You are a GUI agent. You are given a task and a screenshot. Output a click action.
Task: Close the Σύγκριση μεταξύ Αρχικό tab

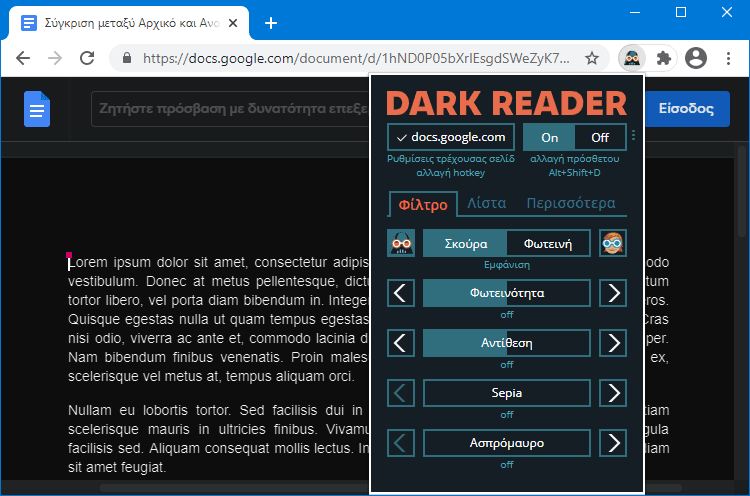(x=233, y=23)
